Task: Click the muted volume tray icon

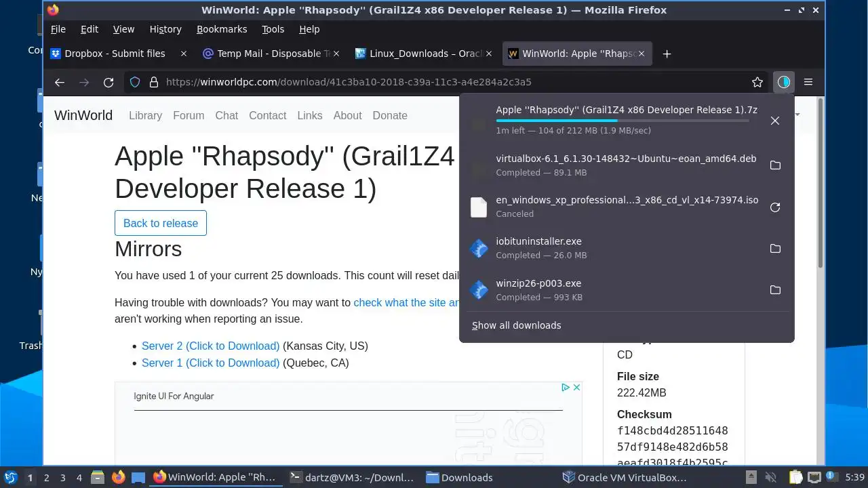Action: 770,478
